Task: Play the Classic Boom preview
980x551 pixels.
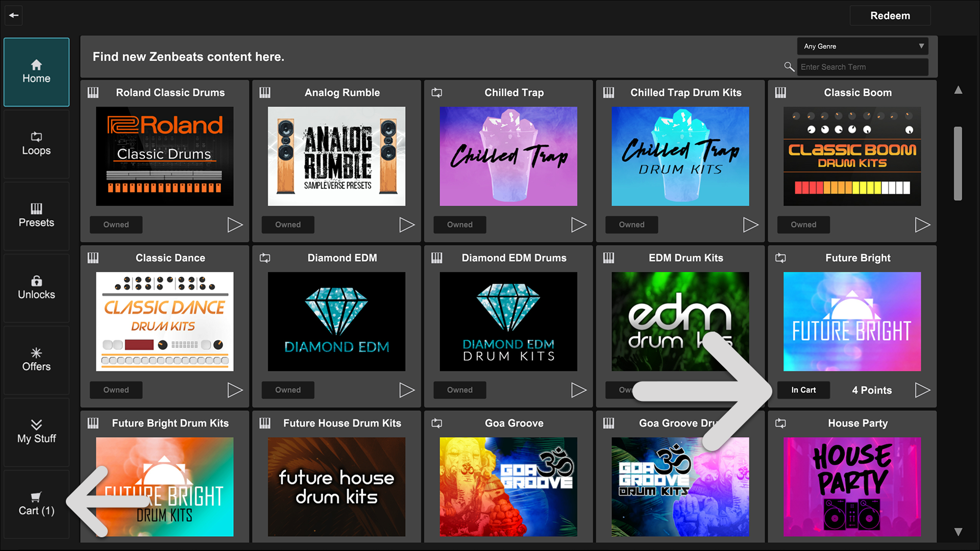Action: [922, 224]
